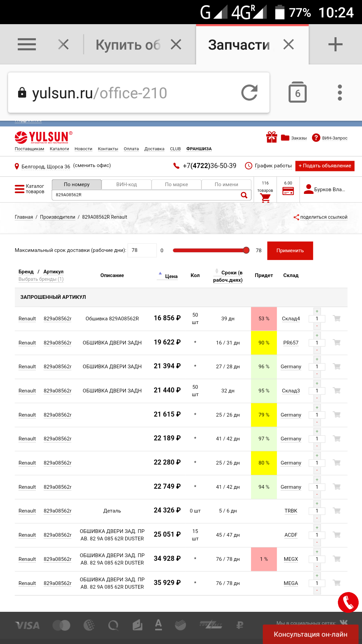Switch to the По имени search tab

pos(227,184)
